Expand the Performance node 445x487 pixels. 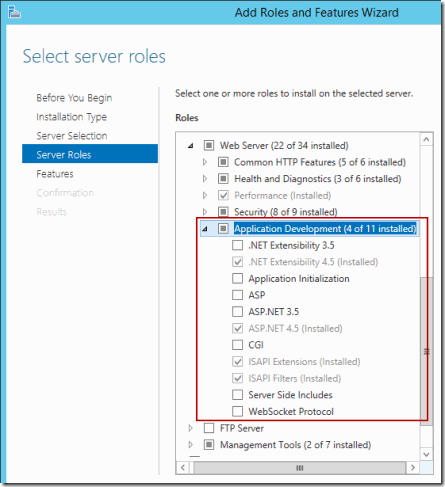pos(205,195)
